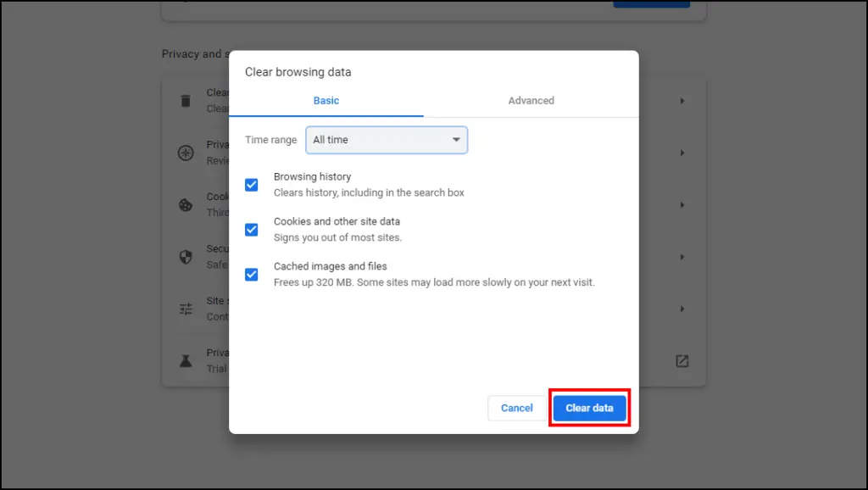Click 'Cached images and files' label
The height and width of the screenshot is (490, 868).
pos(330,266)
